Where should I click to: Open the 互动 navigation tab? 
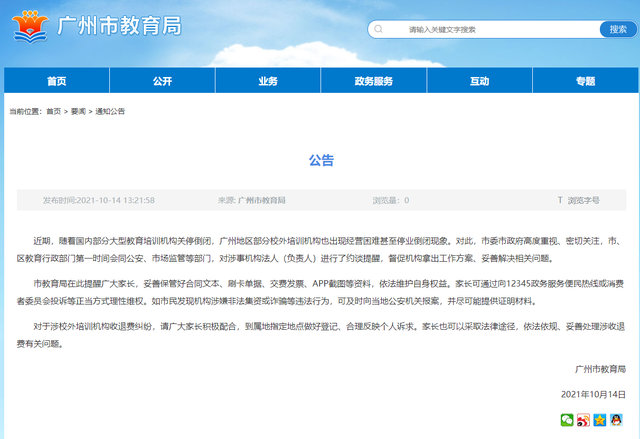[x=479, y=81]
